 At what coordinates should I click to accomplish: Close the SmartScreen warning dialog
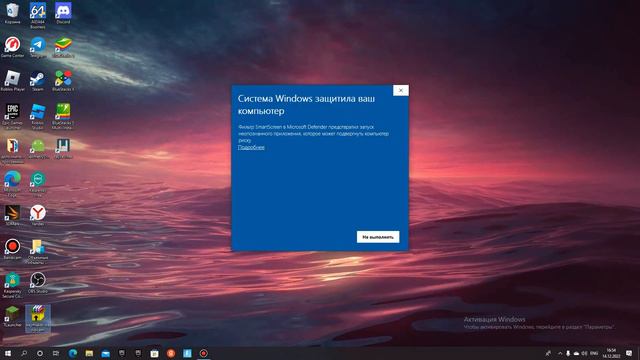pos(400,90)
